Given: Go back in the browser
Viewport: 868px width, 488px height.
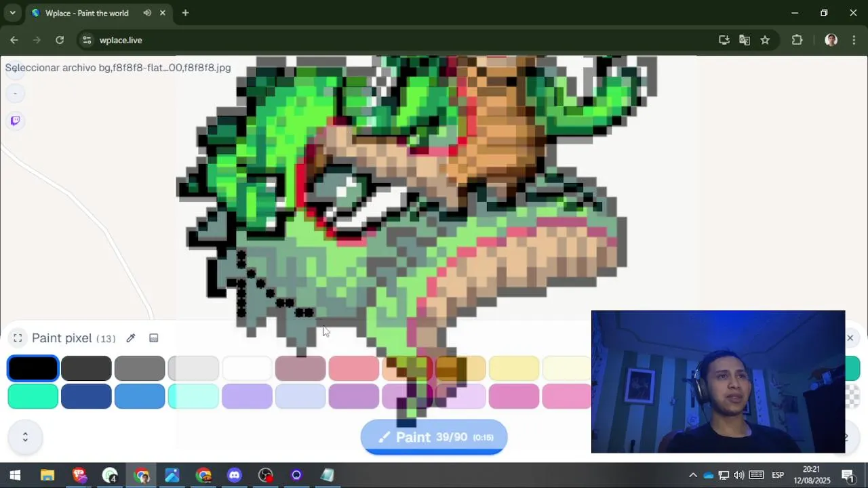Looking at the screenshot, I should 14,40.
